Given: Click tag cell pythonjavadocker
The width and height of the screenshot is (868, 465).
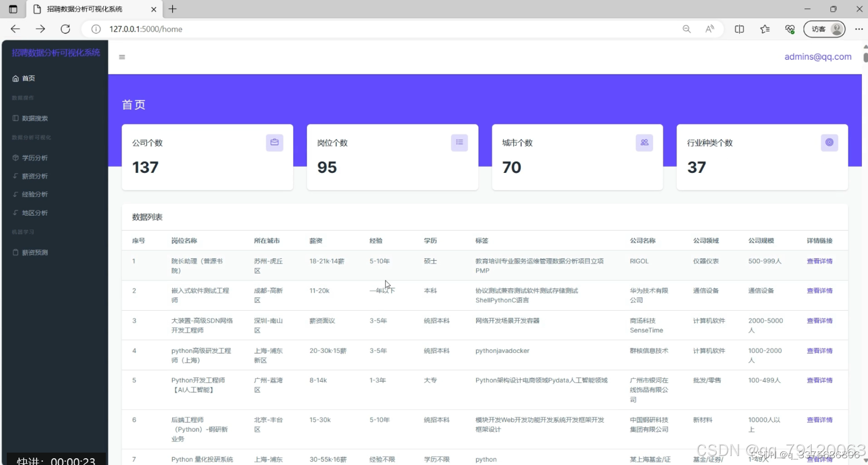Looking at the screenshot, I should 502,351.
